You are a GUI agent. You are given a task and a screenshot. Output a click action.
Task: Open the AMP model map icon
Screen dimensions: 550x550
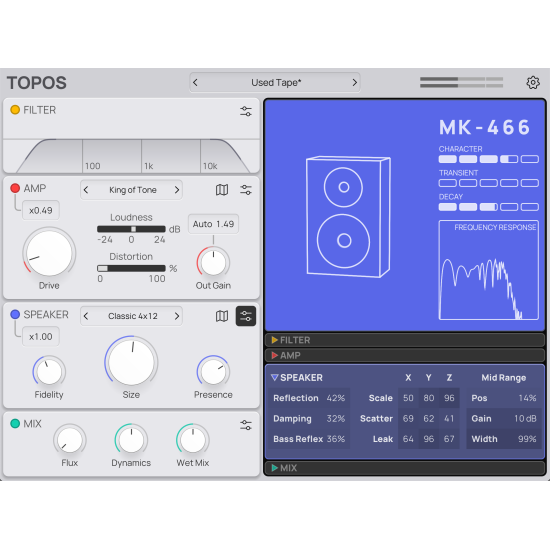click(x=222, y=190)
